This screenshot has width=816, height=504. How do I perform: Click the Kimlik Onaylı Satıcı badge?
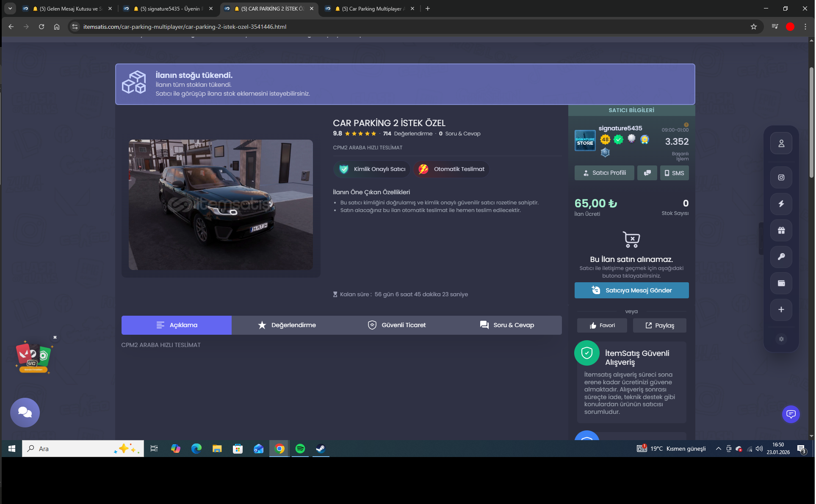372,169
